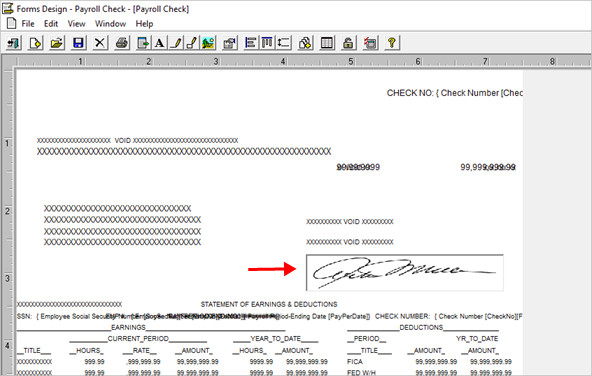The image size is (592, 376).
Task: Open a form with the folder icon
Action: point(57,43)
